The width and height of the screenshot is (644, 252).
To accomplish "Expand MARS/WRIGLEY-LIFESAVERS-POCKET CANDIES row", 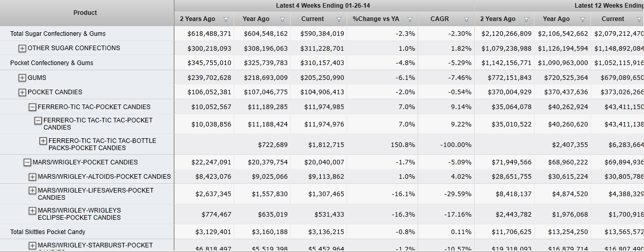I will click(32, 191).
